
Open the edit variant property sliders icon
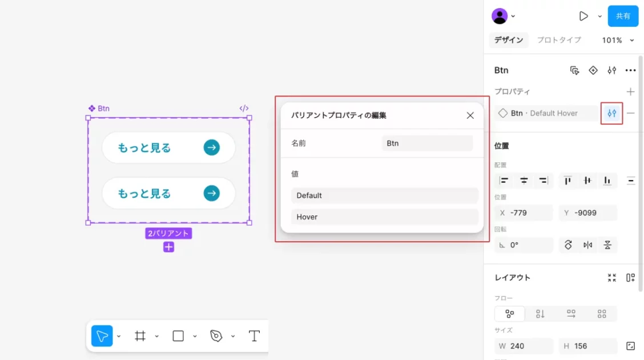(x=611, y=113)
